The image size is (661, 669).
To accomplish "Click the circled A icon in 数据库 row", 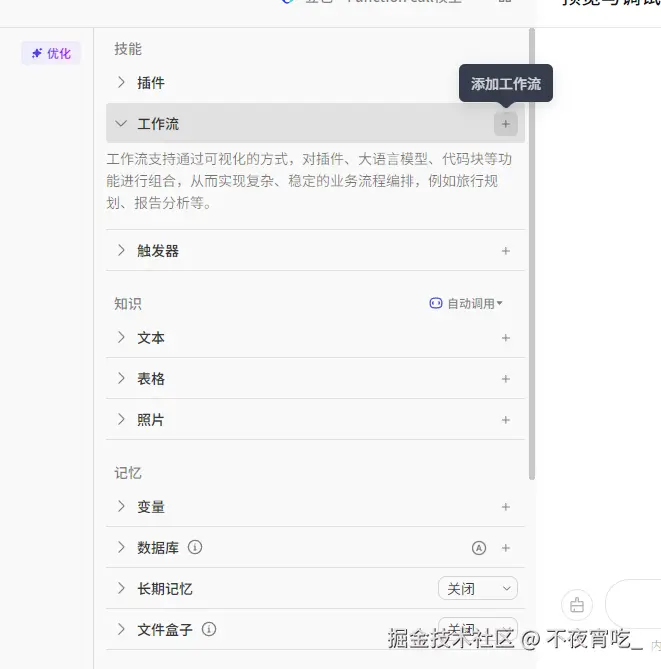I will [479, 548].
